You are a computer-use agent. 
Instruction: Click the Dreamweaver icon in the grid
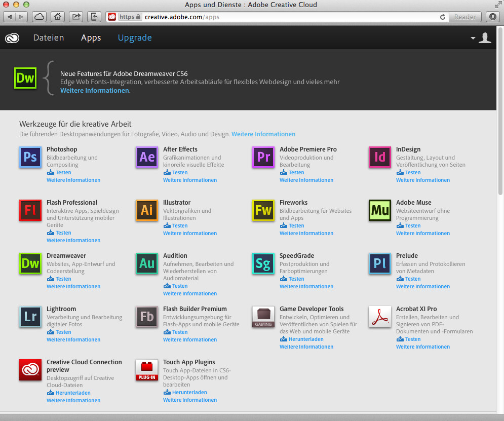30,263
